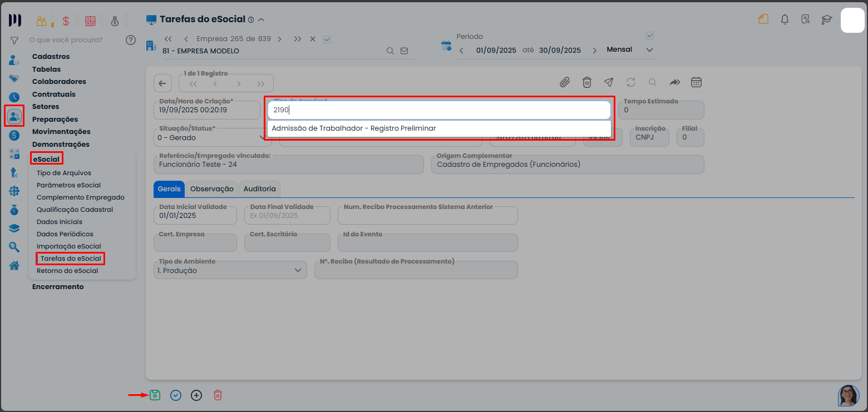The width and height of the screenshot is (868, 412).
Task: Switch to the Auditoria tab
Action: (259, 189)
